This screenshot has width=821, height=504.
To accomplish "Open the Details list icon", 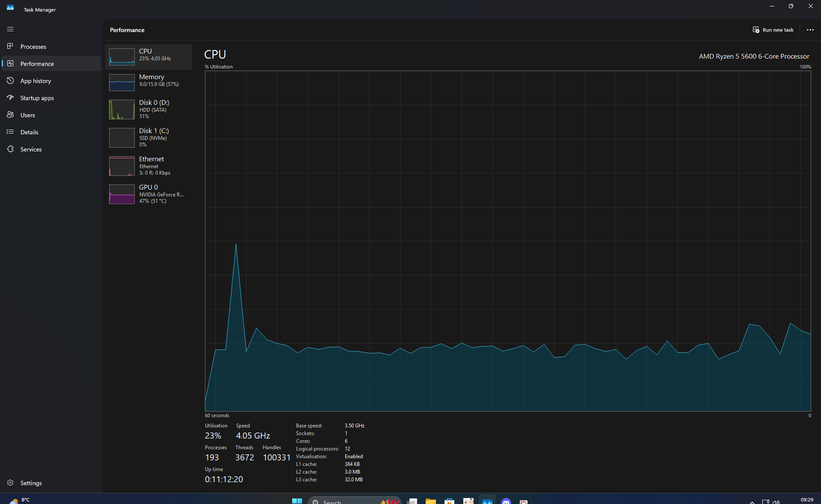I will point(10,132).
